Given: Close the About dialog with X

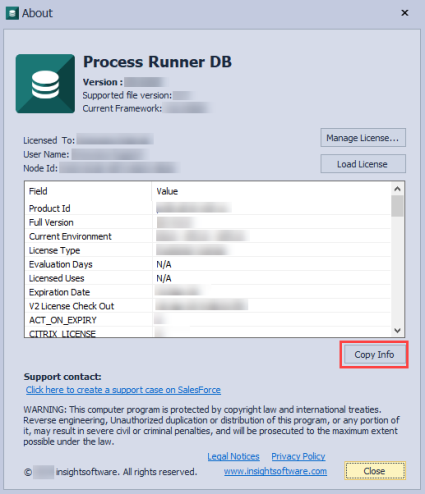Looking at the screenshot, I should pos(405,13).
